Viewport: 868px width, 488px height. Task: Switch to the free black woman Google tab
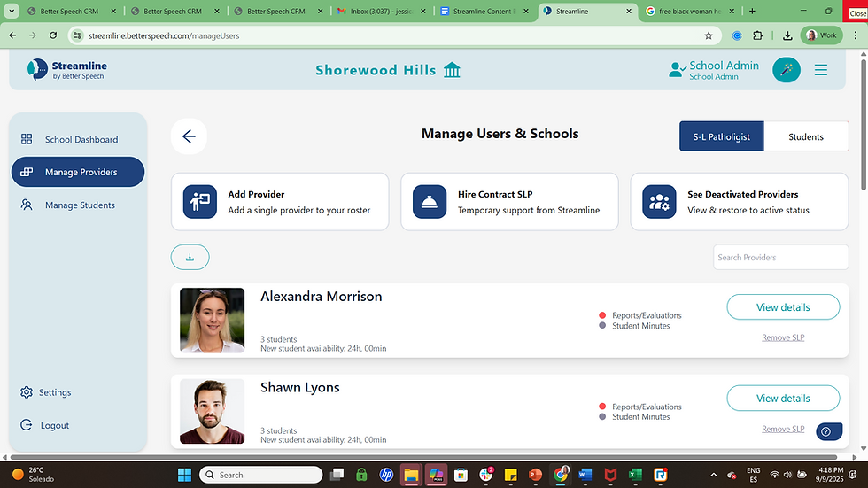691,11
